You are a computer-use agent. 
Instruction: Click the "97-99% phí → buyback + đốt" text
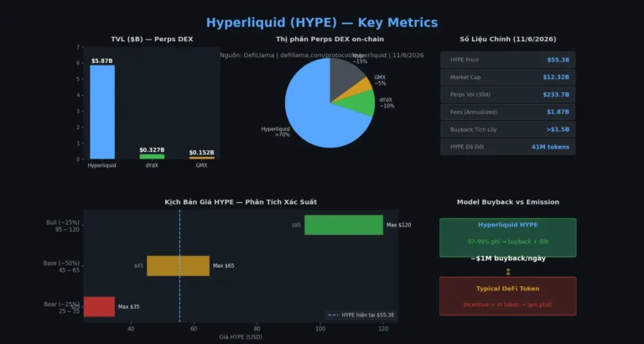[x=508, y=242]
